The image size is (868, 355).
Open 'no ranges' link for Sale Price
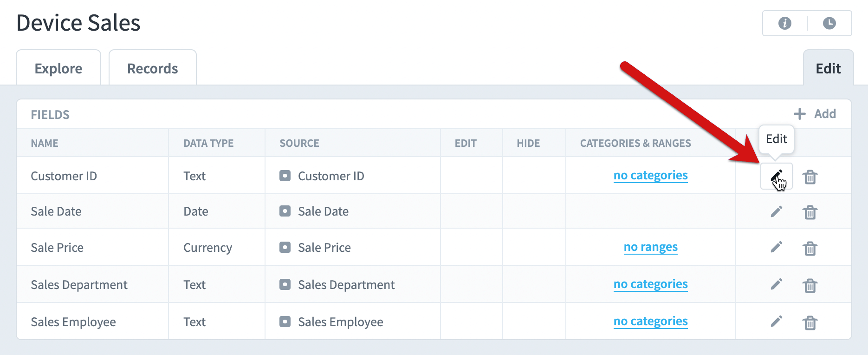click(651, 247)
